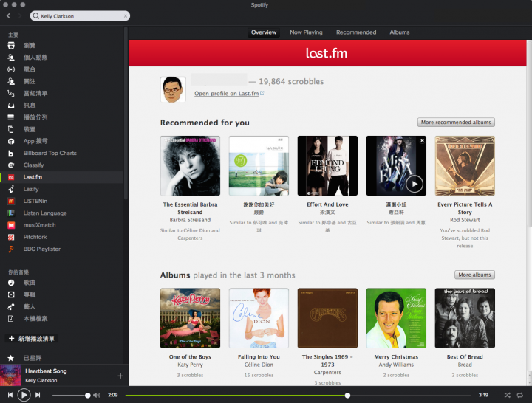Viewport: 532px width, 403px height.
Task: Open the Effort And Love album cover
Action: 327,166
